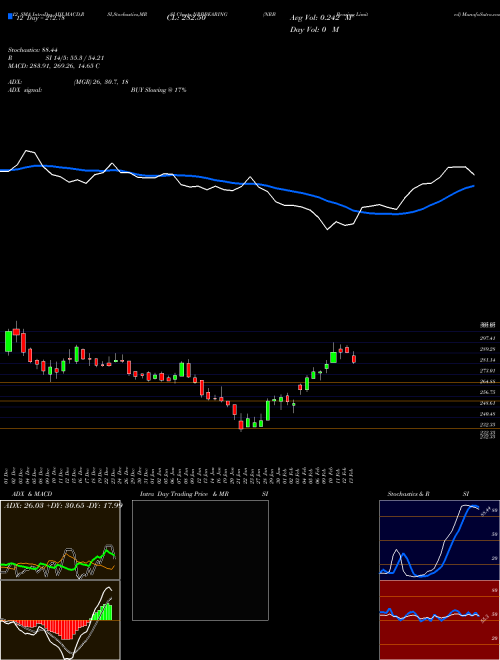Screen dimensions: 500x660
Task: Click the MACD histogram chart thumbnail
Action: [x=60, y=620]
